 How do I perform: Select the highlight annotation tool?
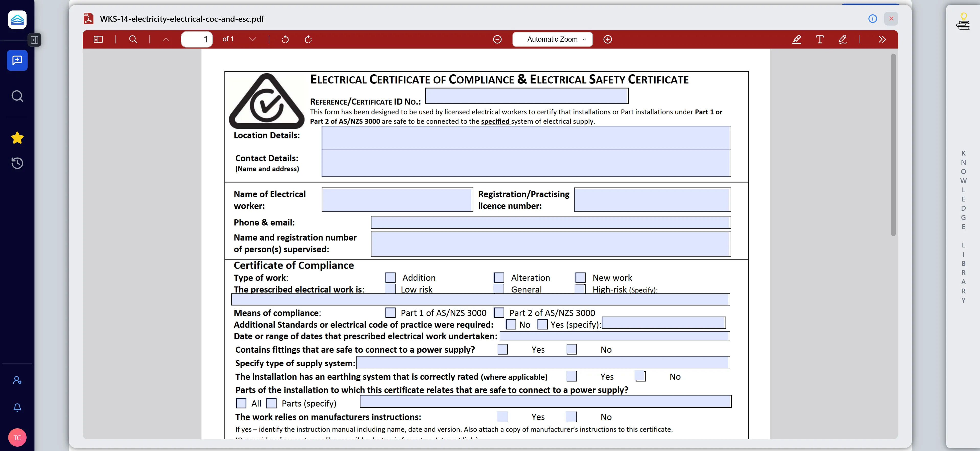tap(797, 39)
